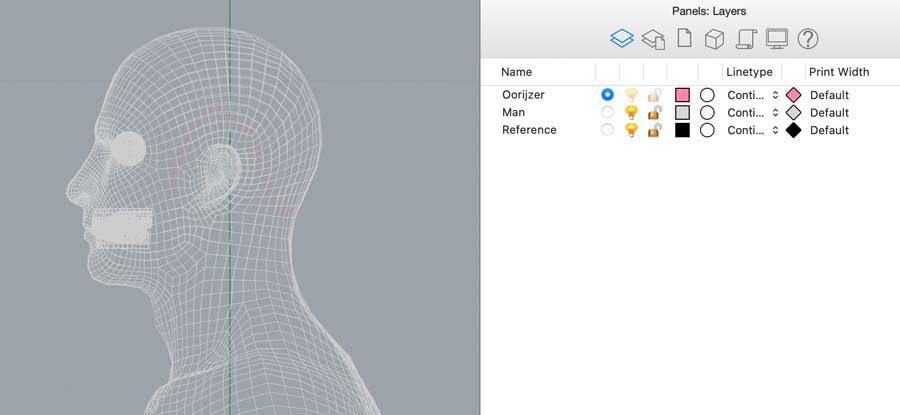Open the pink color swatch of Oorijzer

[682, 95]
